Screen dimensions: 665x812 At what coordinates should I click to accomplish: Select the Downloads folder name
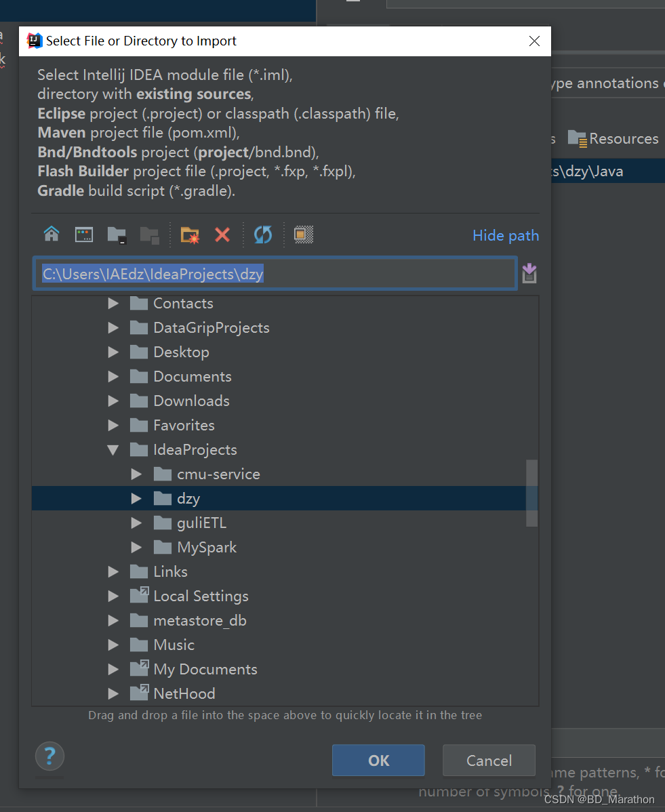[191, 401]
